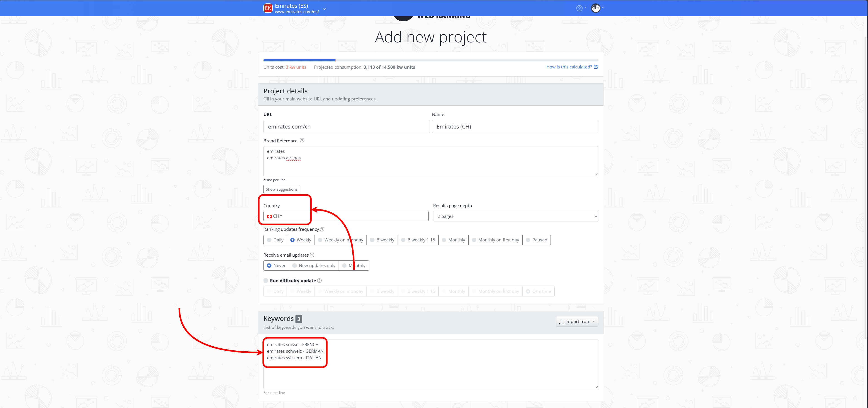Viewport: 868px width, 408px height.
Task: Select Biweekly ranking update frequency
Action: click(382, 240)
